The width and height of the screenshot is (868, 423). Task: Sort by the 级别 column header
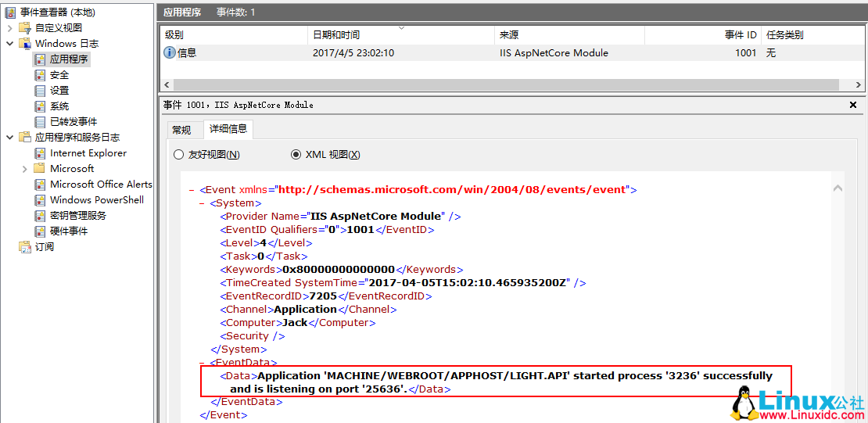click(233, 35)
